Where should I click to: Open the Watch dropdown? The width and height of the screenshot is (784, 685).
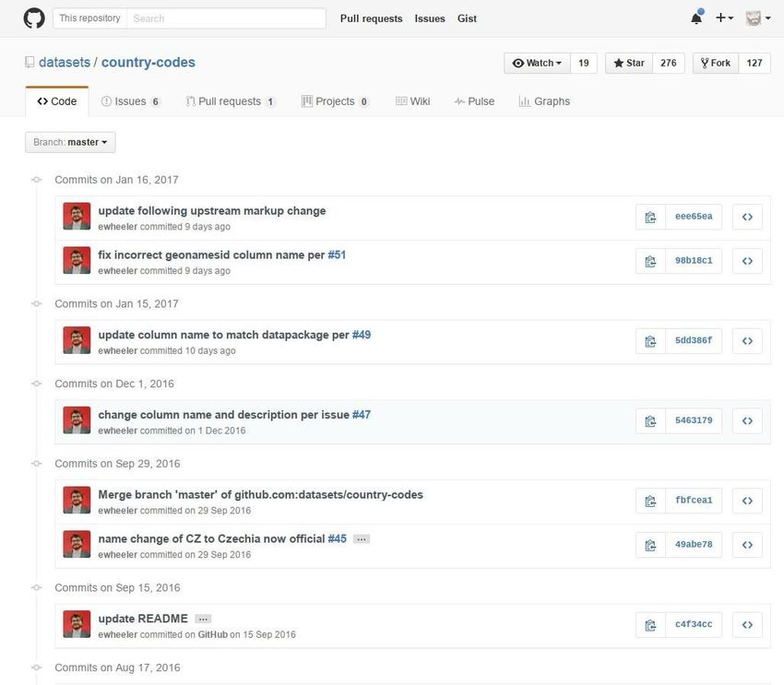(x=537, y=63)
